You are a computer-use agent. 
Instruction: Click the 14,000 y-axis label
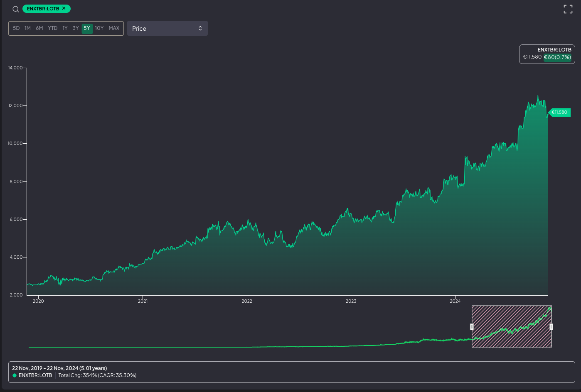pyautogui.click(x=15, y=68)
